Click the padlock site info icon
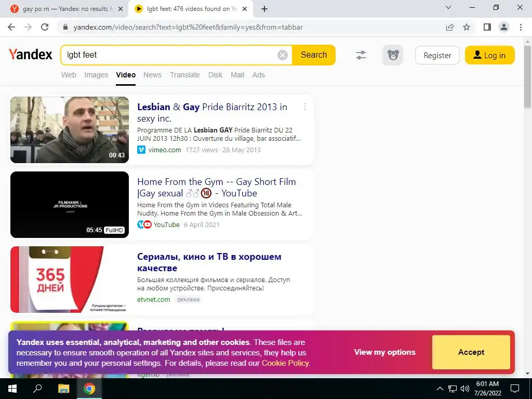The image size is (532, 399). (66, 27)
